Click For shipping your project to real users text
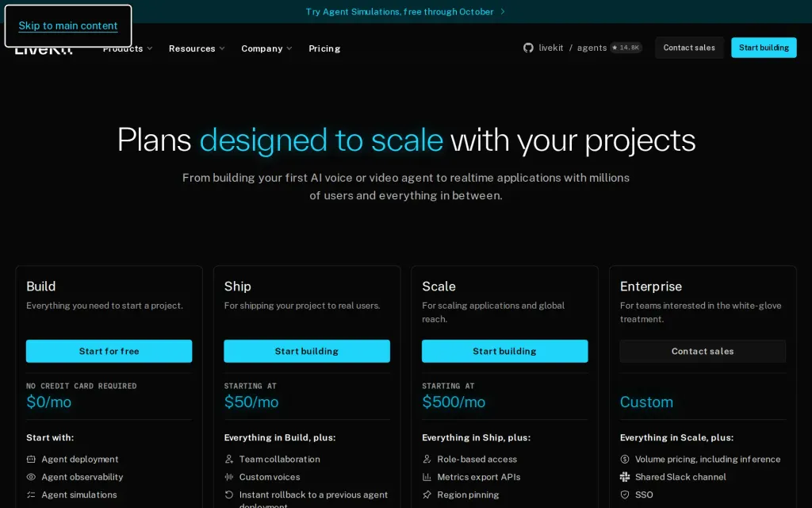Viewport: 812px width, 508px height. pos(302,306)
